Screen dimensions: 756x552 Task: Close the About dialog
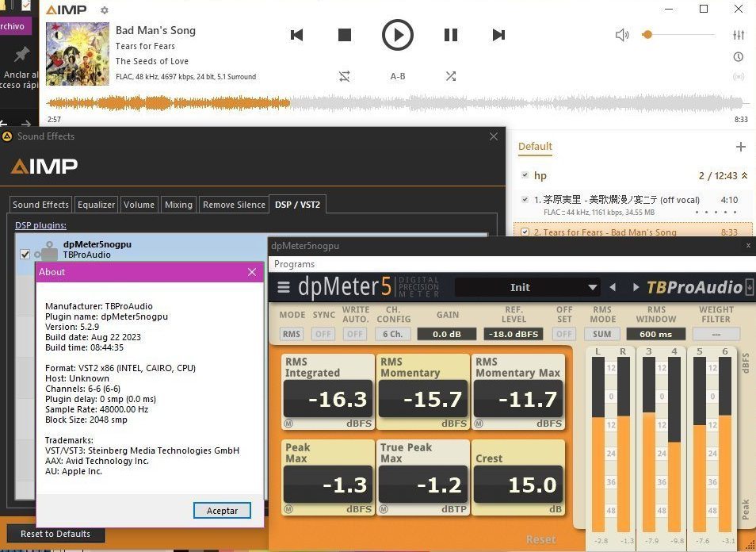coord(252,272)
